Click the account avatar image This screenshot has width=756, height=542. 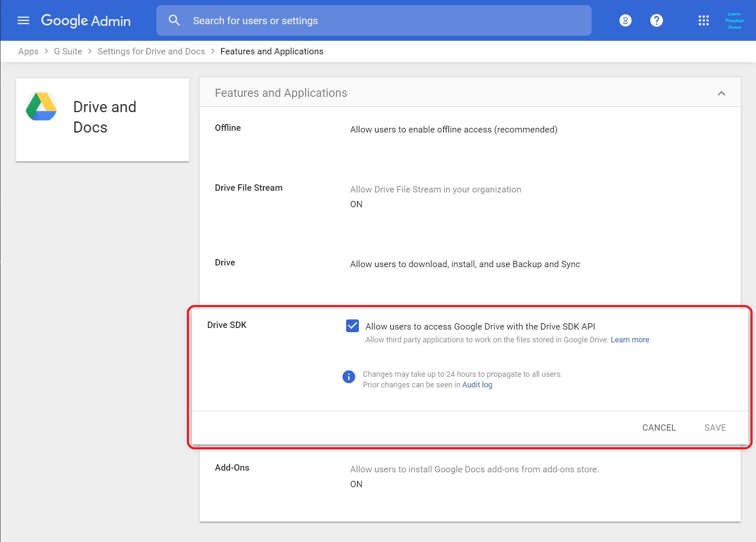pyautogui.click(x=734, y=20)
